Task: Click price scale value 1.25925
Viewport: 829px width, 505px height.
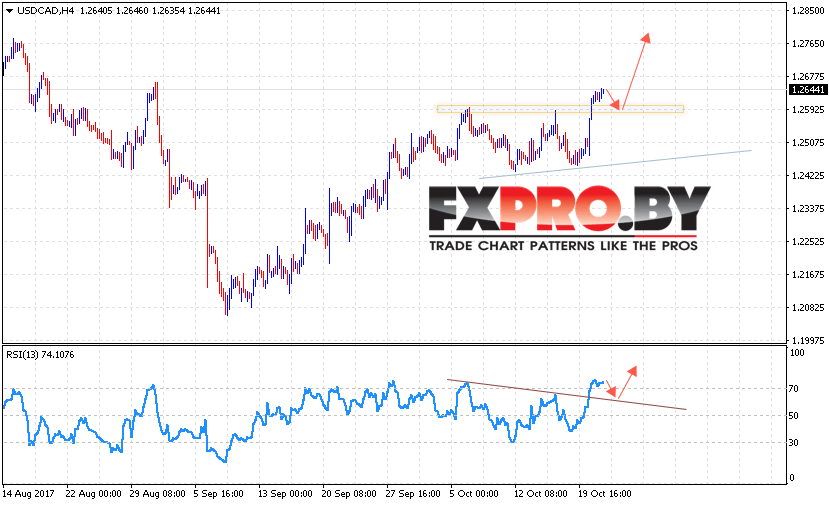Action: (808, 109)
